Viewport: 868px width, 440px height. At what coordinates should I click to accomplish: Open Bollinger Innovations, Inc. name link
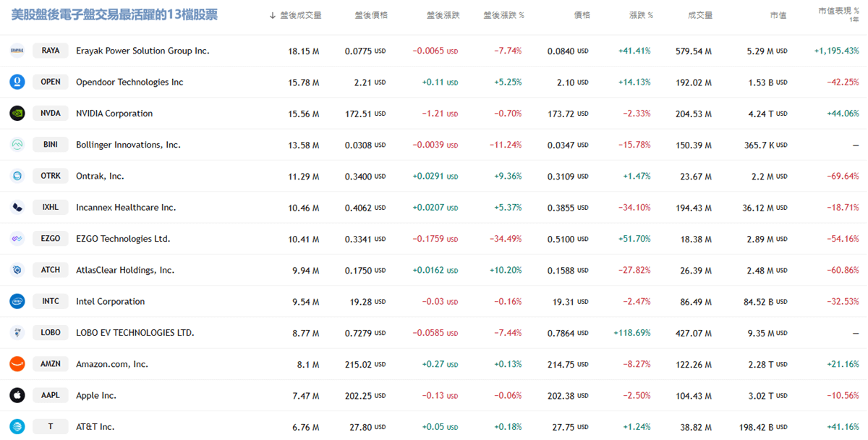128,145
